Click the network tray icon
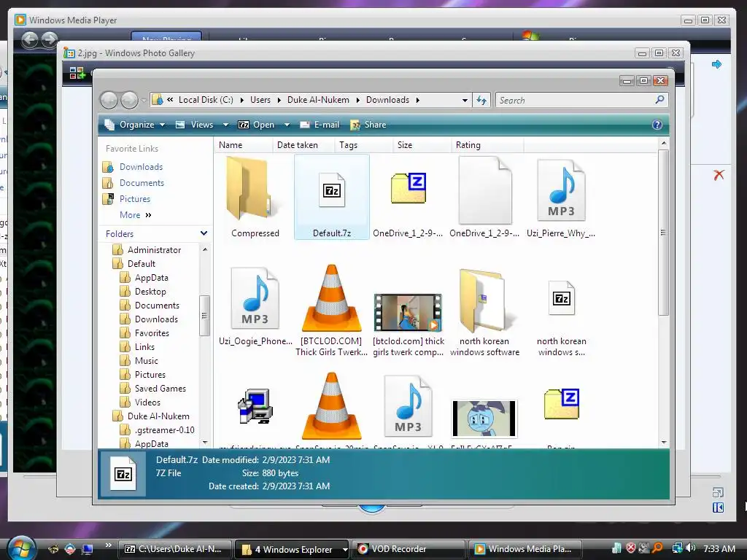747x560 pixels. pos(677,548)
